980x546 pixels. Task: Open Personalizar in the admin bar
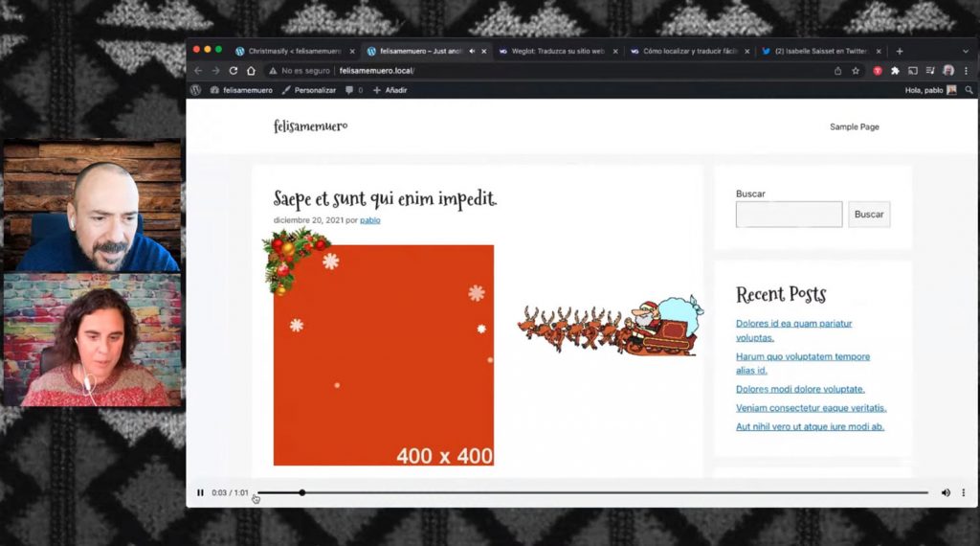[309, 90]
